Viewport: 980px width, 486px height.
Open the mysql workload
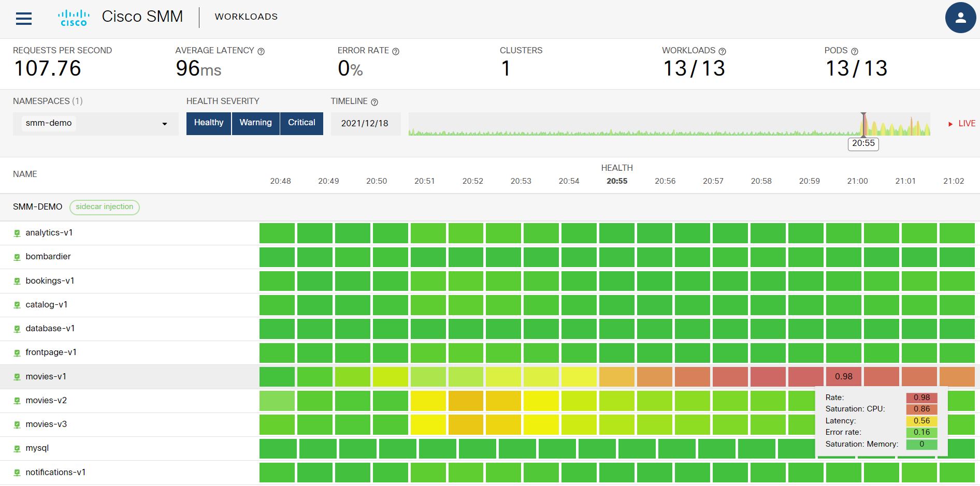click(x=37, y=448)
